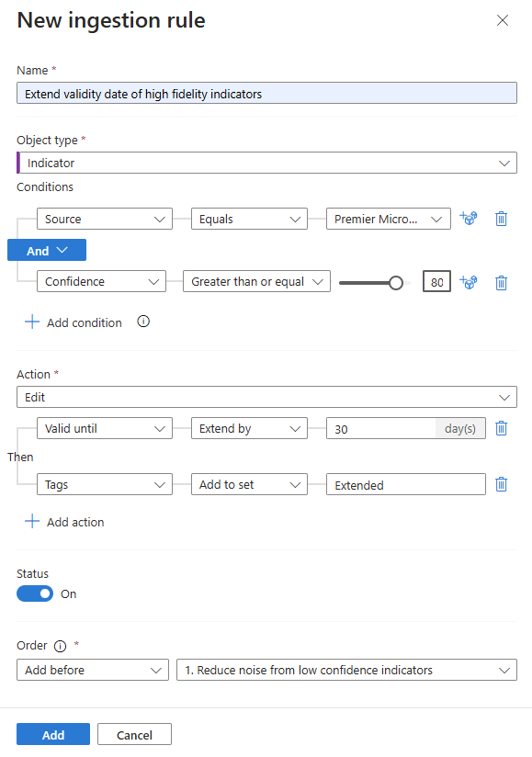Open the Valid until field dropdown
The height and width of the screenshot is (757, 532).
pos(104,428)
